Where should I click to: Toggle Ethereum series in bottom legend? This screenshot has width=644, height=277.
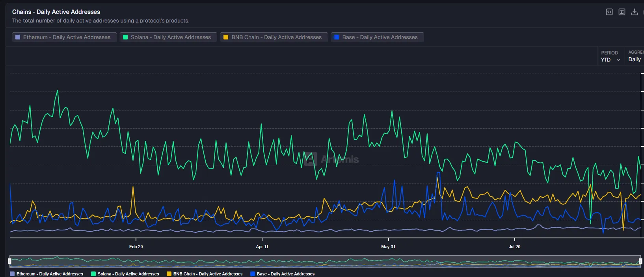click(47, 274)
